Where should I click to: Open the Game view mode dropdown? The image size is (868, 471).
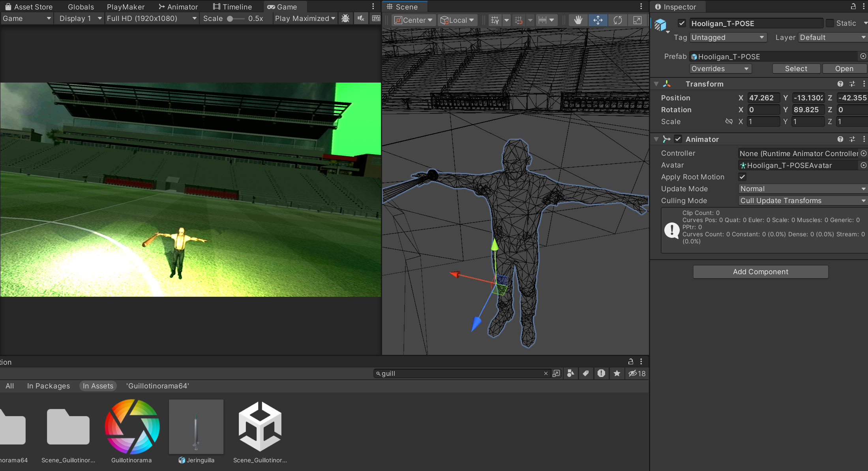[x=27, y=19]
